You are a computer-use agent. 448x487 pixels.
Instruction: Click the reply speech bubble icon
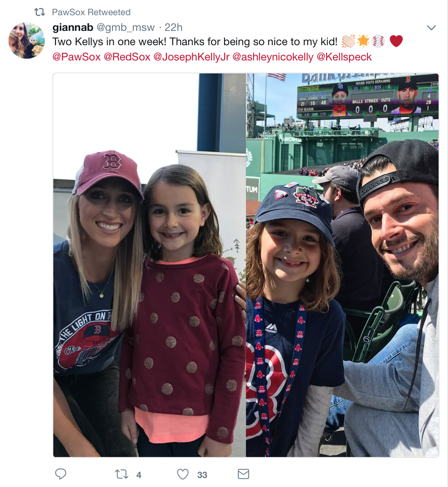click(60, 474)
